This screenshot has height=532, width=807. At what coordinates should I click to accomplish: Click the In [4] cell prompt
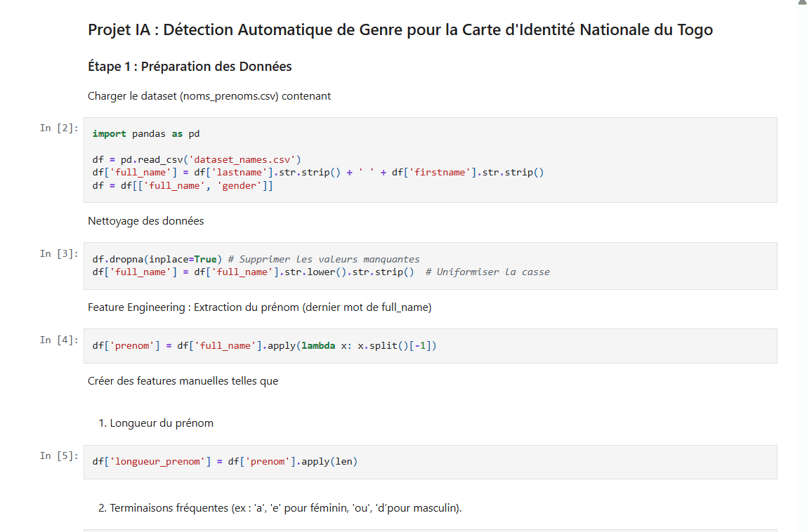[59, 340]
